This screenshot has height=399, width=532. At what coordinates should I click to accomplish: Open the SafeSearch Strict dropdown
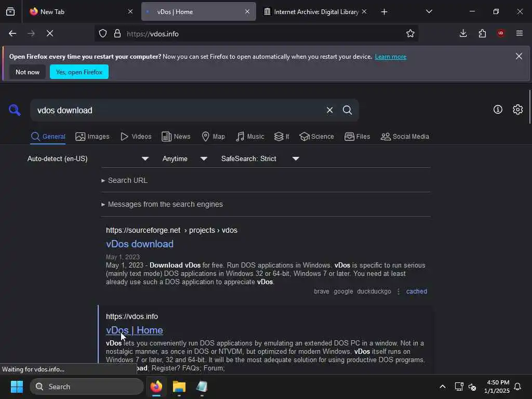260,158
